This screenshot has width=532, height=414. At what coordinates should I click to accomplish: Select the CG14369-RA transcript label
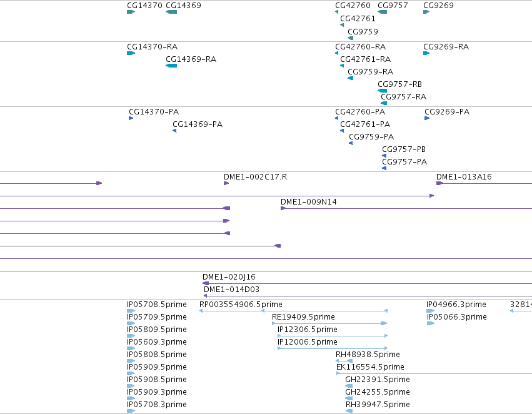[x=191, y=59]
